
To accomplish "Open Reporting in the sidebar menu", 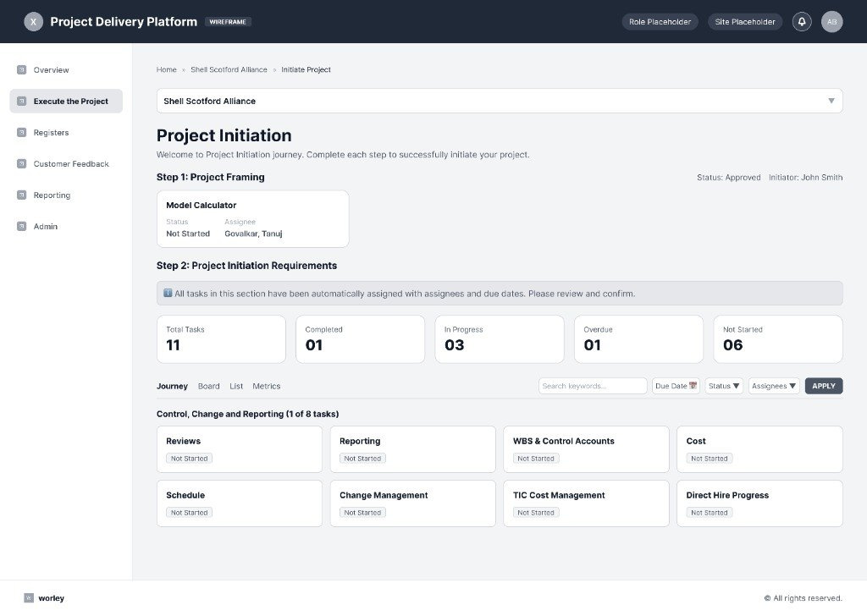I will [x=66, y=195].
